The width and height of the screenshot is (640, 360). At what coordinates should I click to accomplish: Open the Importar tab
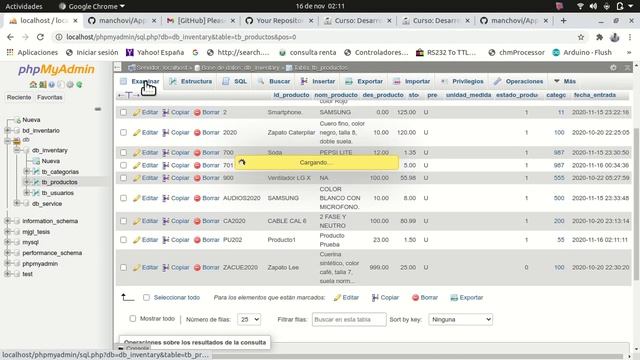tap(411, 81)
